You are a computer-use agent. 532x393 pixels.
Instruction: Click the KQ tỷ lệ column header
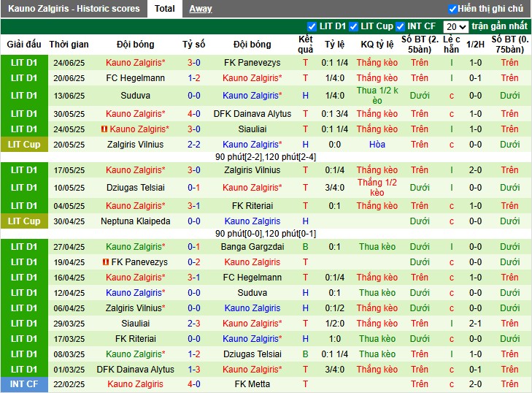click(377, 44)
